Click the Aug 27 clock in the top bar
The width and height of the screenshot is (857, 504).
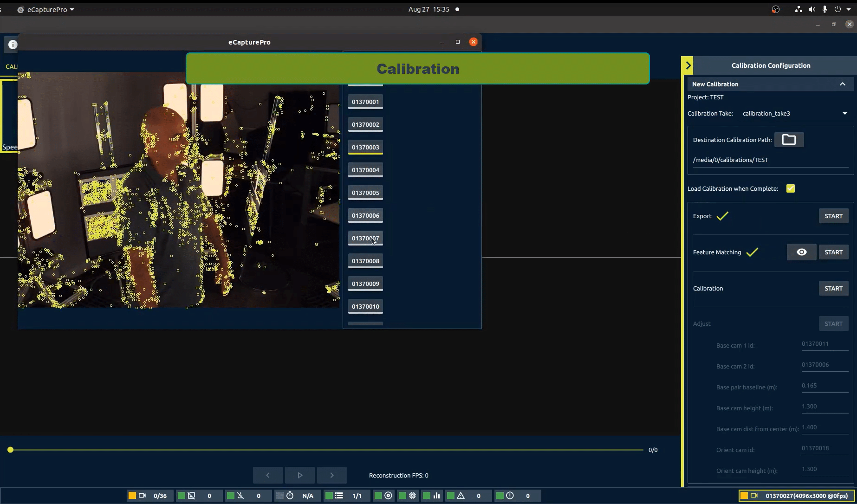tap(429, 9)
